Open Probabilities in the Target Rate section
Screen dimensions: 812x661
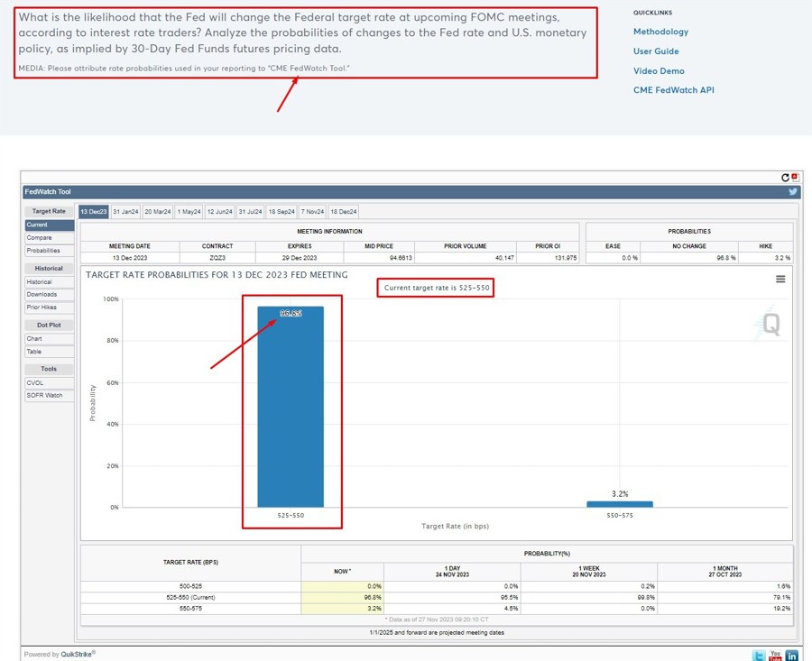coord(43,251)
